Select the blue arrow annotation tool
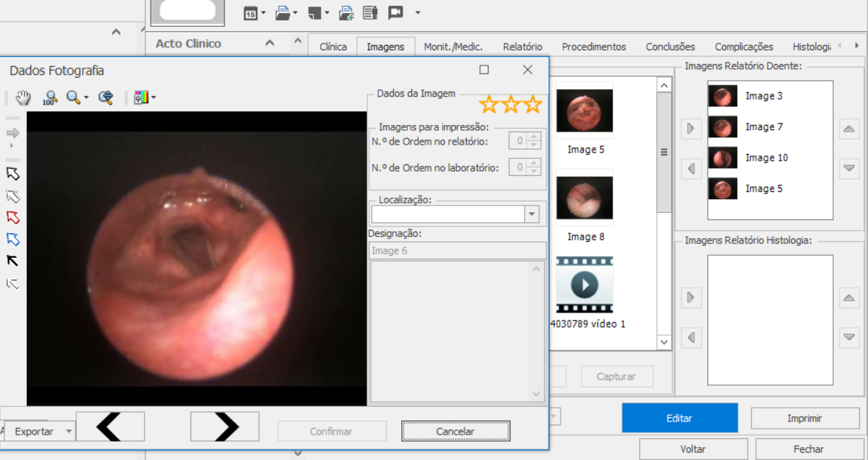The width and height of the screenshot is (868, 460). (x=12, y=239)
